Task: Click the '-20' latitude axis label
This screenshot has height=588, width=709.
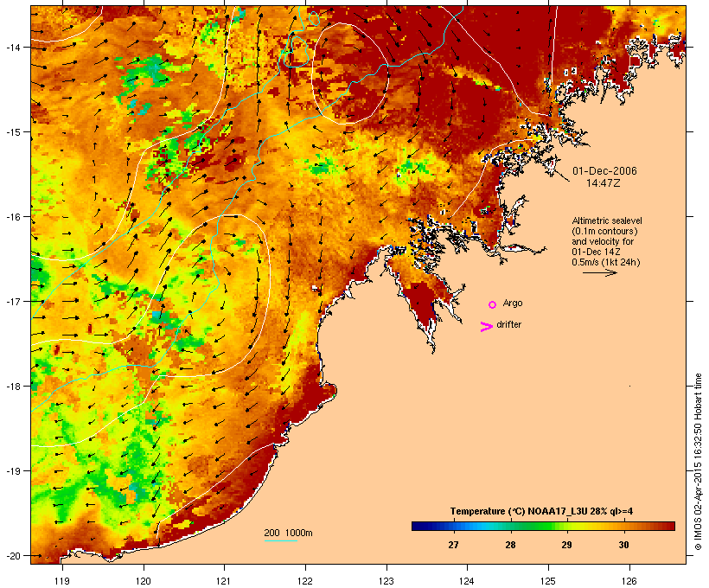Action: point(12,556)
